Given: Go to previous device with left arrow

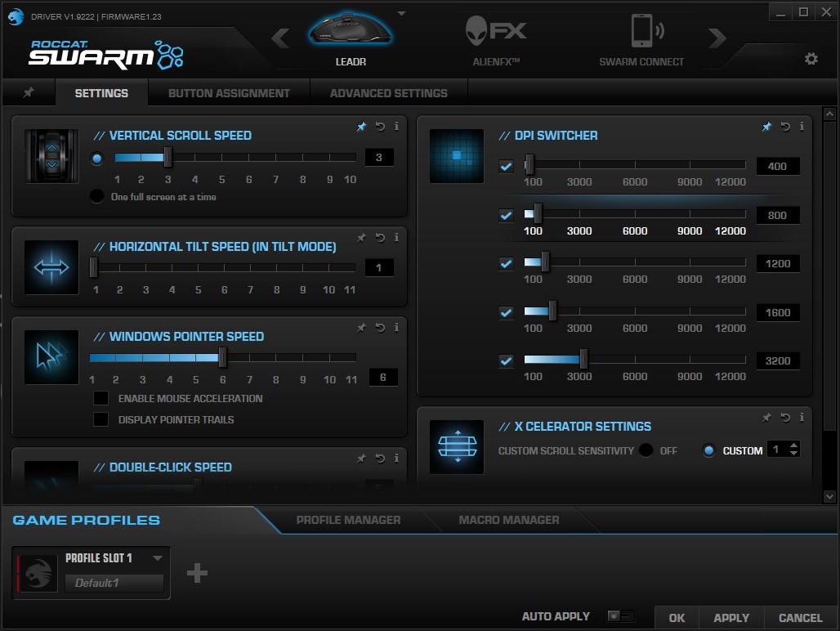Looking at the screenshot, I should pyautogui.click(x=280, y=38).
